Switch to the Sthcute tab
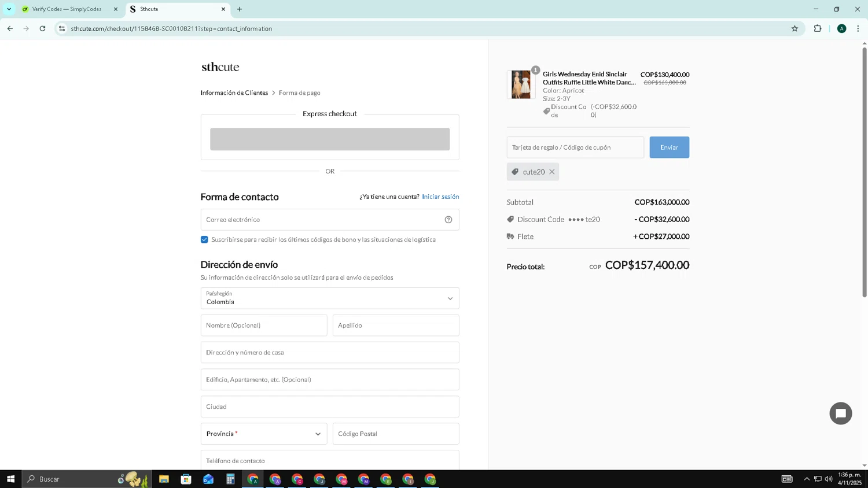 176,9
